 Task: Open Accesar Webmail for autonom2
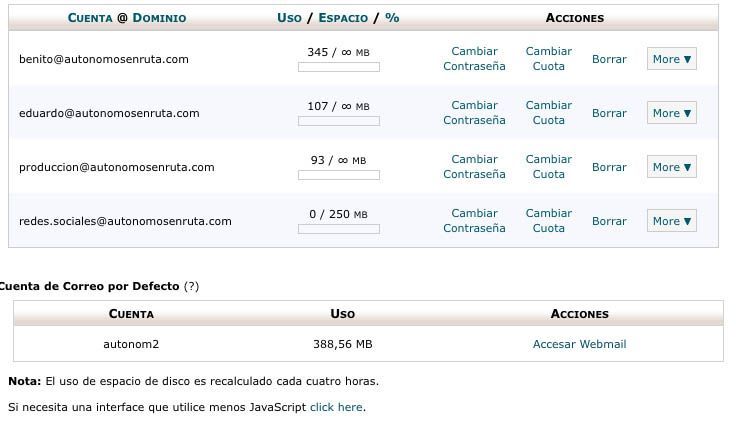click(x=579, y=344)
